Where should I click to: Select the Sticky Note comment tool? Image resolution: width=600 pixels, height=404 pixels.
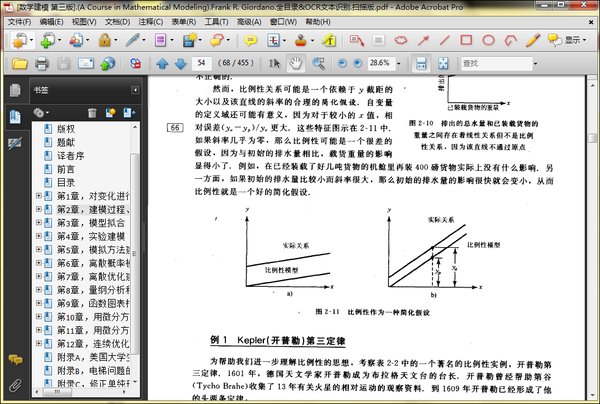tap(251, 40)
